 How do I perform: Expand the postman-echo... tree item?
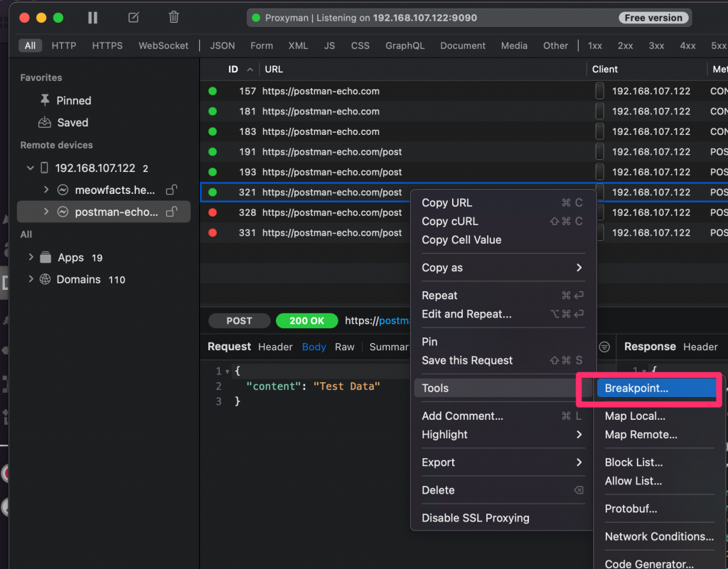point(46,212)
